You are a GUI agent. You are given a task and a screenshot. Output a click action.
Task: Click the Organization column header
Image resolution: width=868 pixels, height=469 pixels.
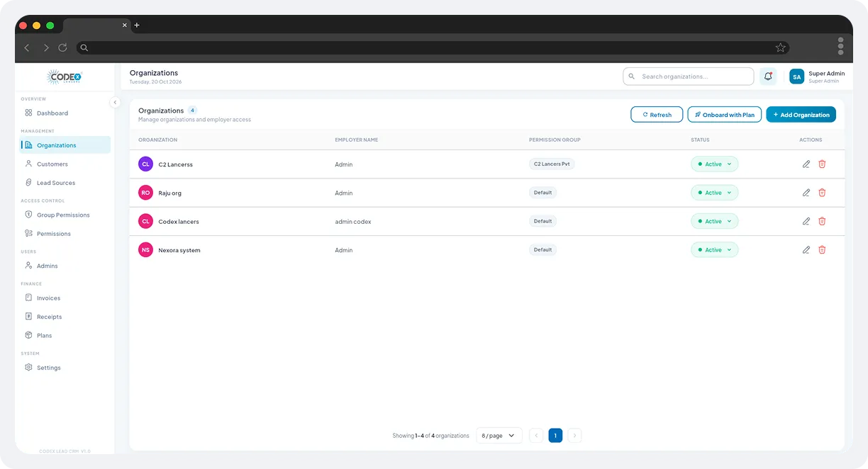[158, 140]
